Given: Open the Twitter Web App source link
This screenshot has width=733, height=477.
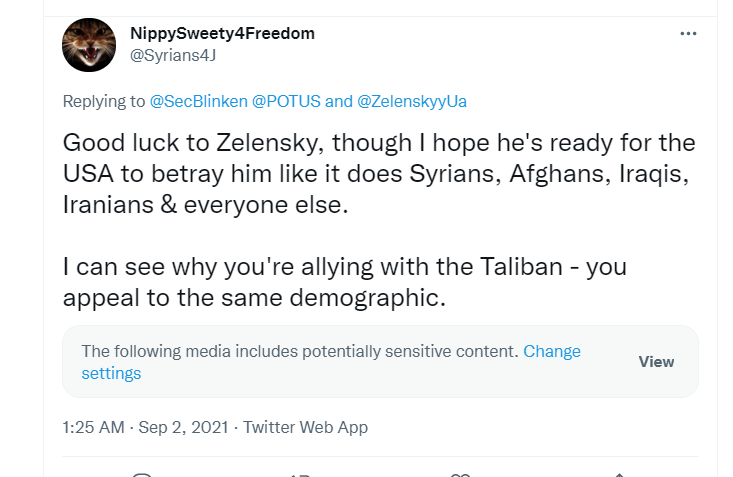Looking at the screenshot, I should tap(305, 427).
